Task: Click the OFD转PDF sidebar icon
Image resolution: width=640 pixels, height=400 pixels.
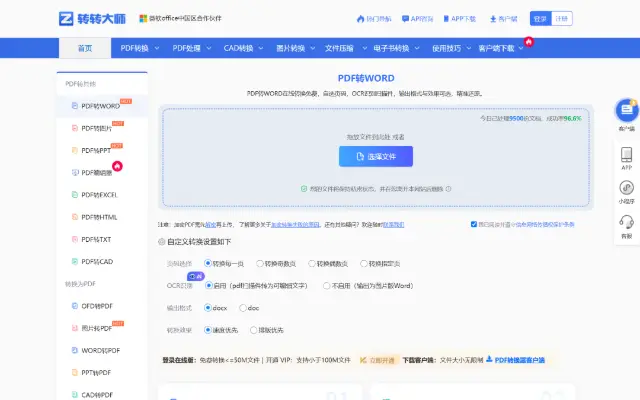Action: point(75,306)
